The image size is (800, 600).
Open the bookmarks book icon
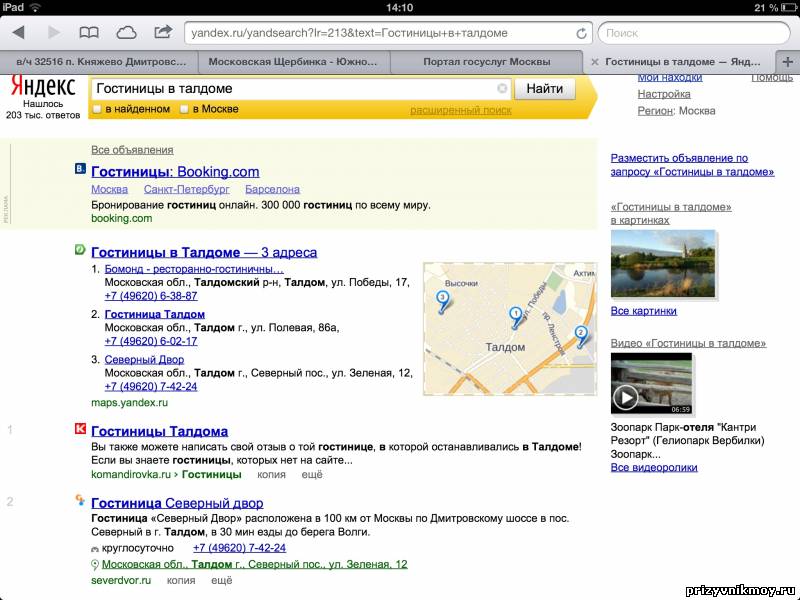pyautogui.click(x=90, y=33)
